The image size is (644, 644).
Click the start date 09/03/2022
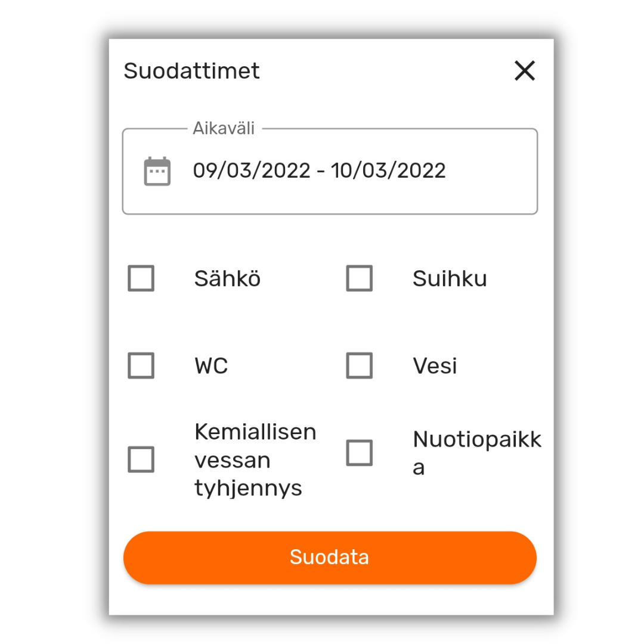click(252, 171)
